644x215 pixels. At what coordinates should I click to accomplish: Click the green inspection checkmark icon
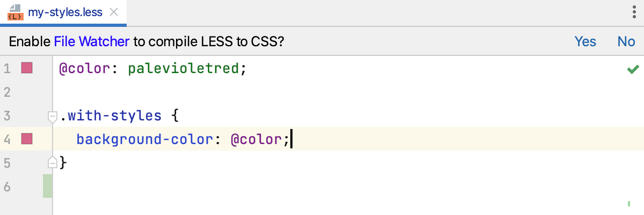pyautogui.click(x=633, y=69)
